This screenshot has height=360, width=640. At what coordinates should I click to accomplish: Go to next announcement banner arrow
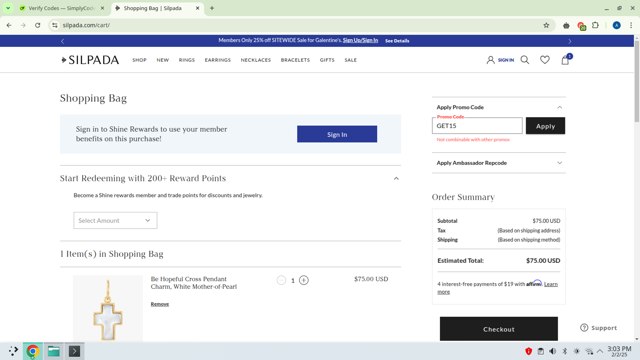(x=570, y=41)
